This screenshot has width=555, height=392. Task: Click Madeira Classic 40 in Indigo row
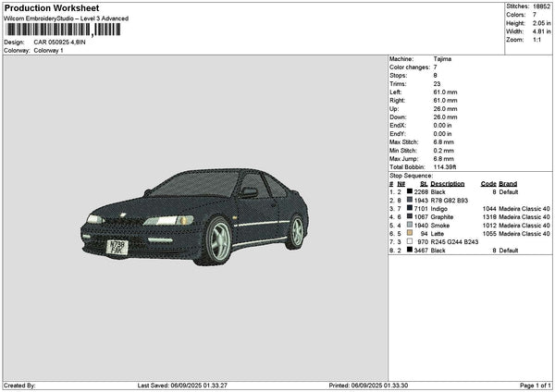tap(524, 209)
